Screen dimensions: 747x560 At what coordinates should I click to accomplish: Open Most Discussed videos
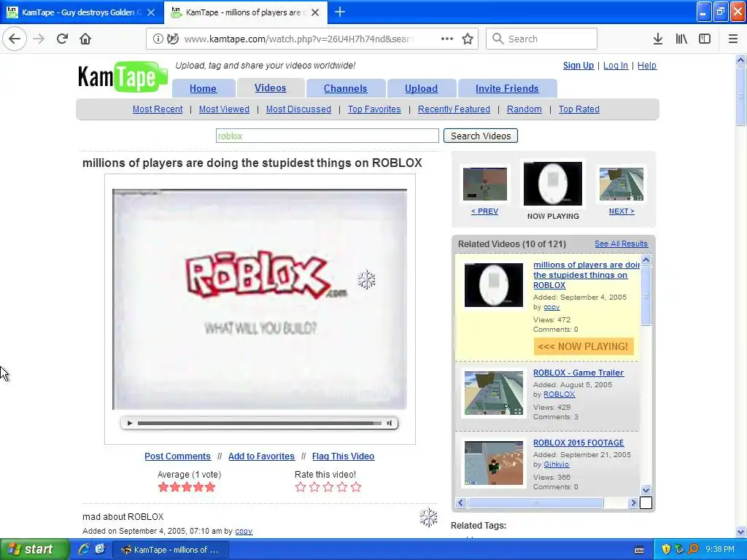tap(298, 109)
